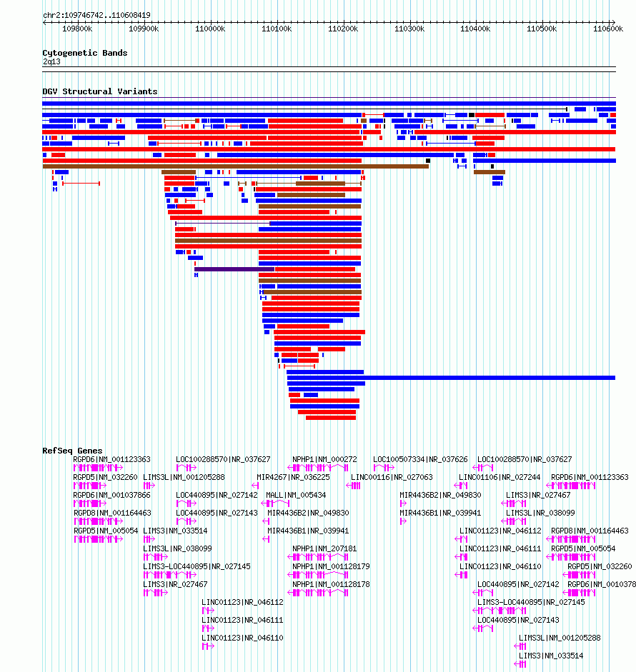Click the chr2:109746742..110608419 coordinate text

[96, 15]
